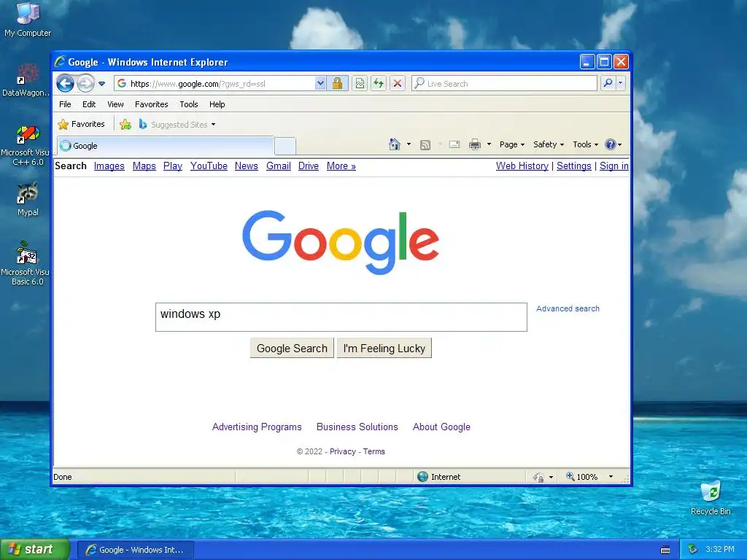Open Google Images link
Viewport: 747px width, 560px height.
(x=109, y=166)
